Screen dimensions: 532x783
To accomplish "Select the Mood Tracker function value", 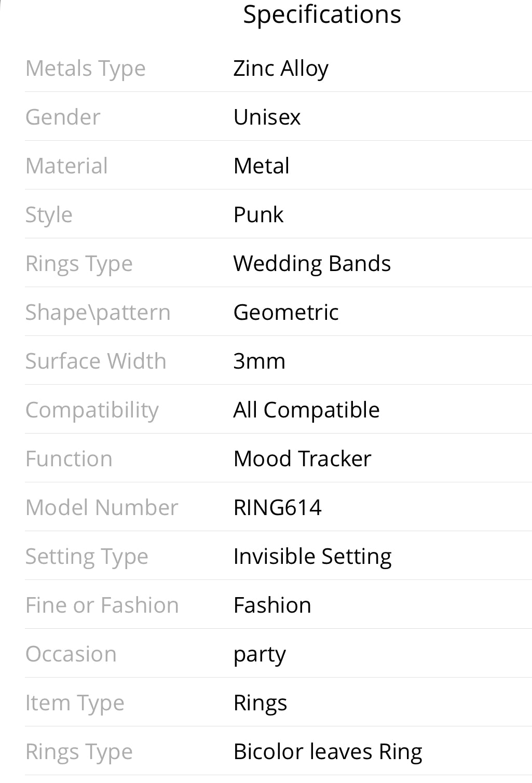I will 303,459.
